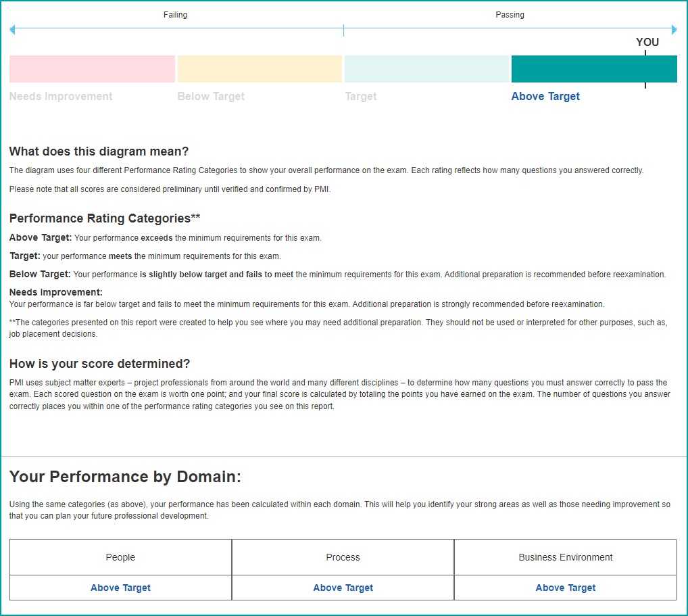The height and width of the screenshot is (616, 688).
Task: Click the yellow Below Target bar segment
Action: pos(260,69)
